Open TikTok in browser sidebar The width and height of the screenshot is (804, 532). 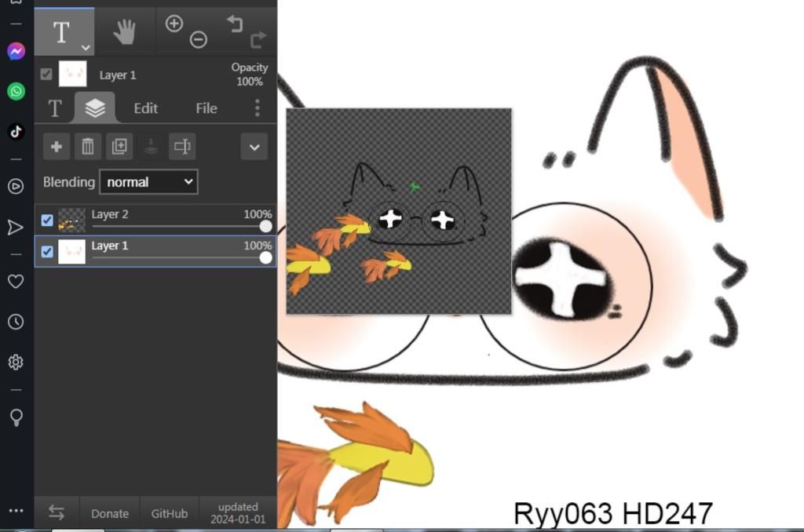(16, 131)
